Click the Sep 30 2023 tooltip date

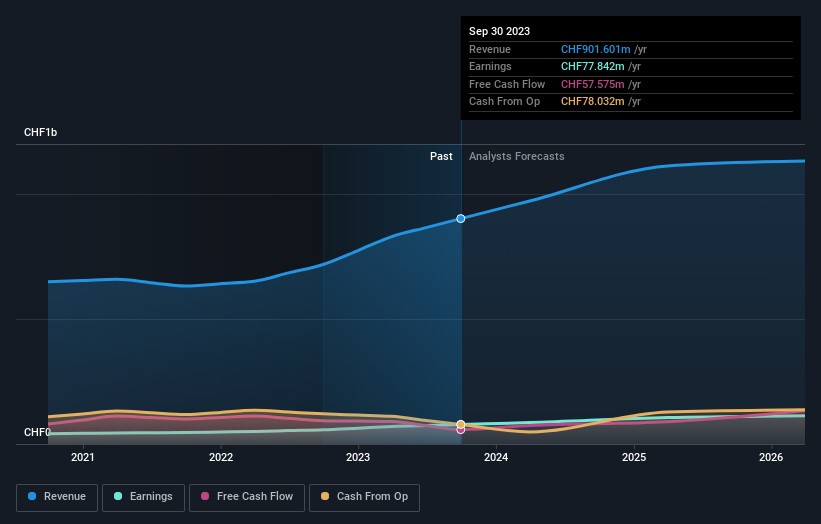(x=500, y=31)
